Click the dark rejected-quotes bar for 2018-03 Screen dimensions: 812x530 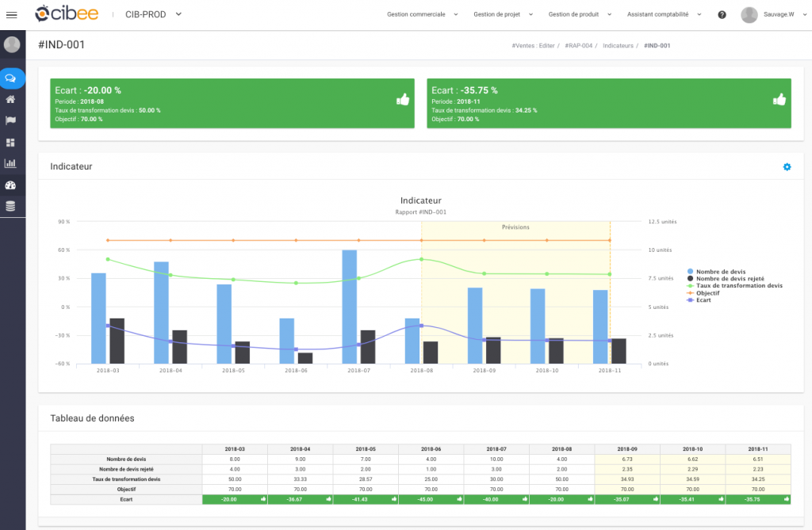coord(117,341)
